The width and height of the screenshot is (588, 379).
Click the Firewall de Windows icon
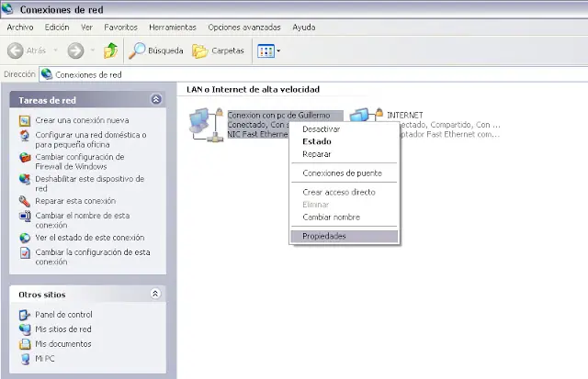(25, 157)
